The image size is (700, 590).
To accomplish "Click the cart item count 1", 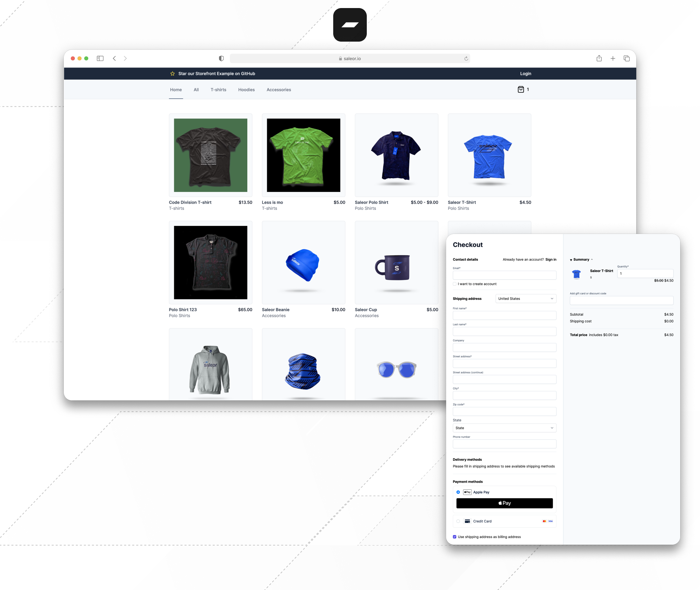I will [528, 89].
